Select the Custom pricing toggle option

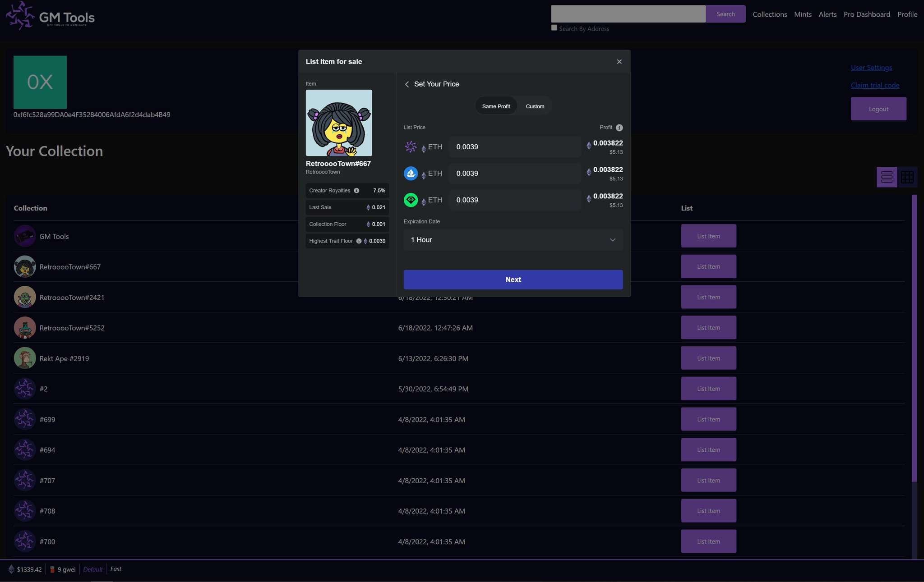[535, 106]
